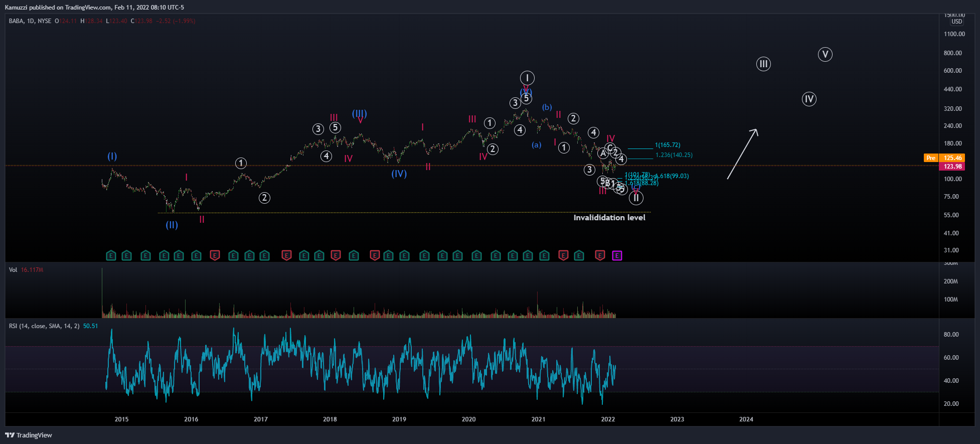This screenshot has width=980, height=444.
Task: Click the 2022 label on time axis
Action: [x=608, y=419]
